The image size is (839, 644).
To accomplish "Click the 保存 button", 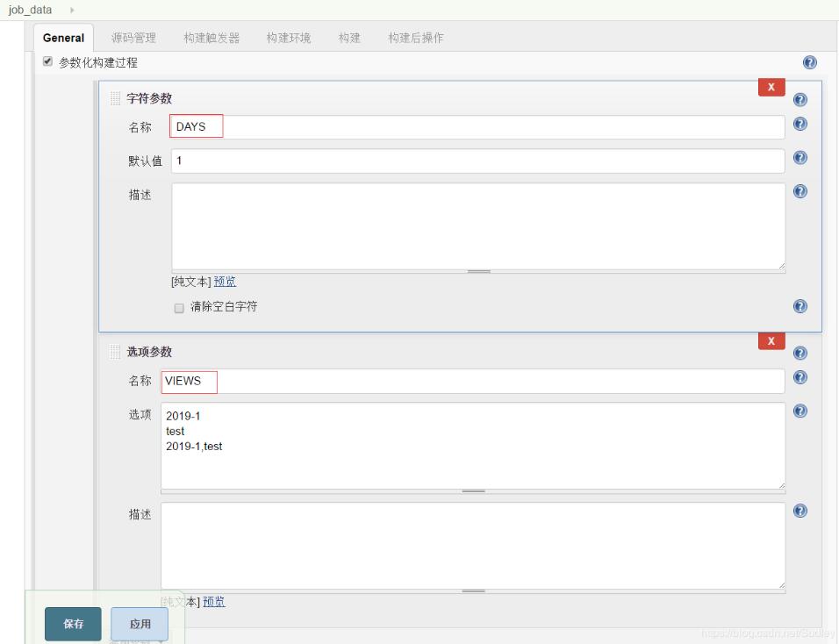I will (72, 624).
